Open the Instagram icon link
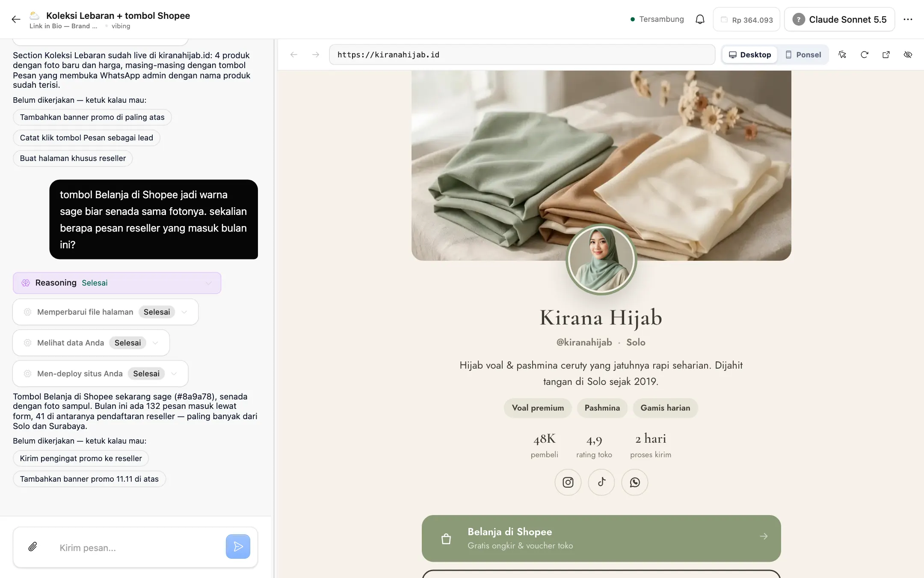This screenshot has width=924, height=578. coord(568,483)
